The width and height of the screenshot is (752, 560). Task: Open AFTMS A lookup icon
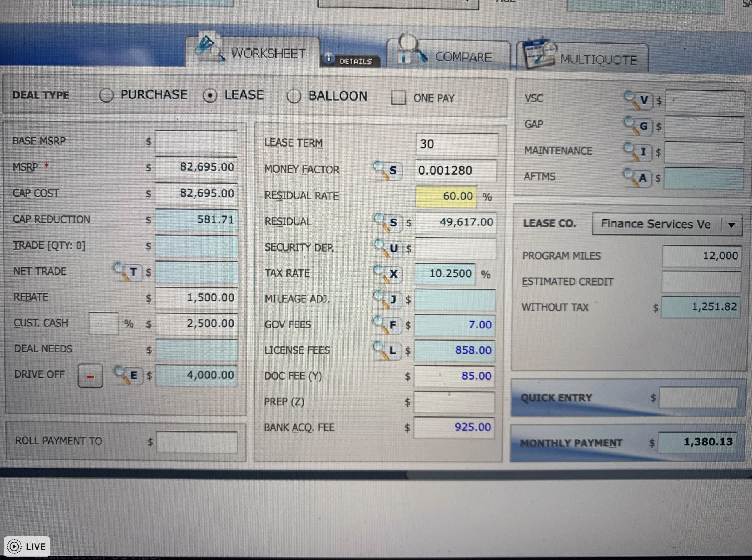(x=637, y=178)
